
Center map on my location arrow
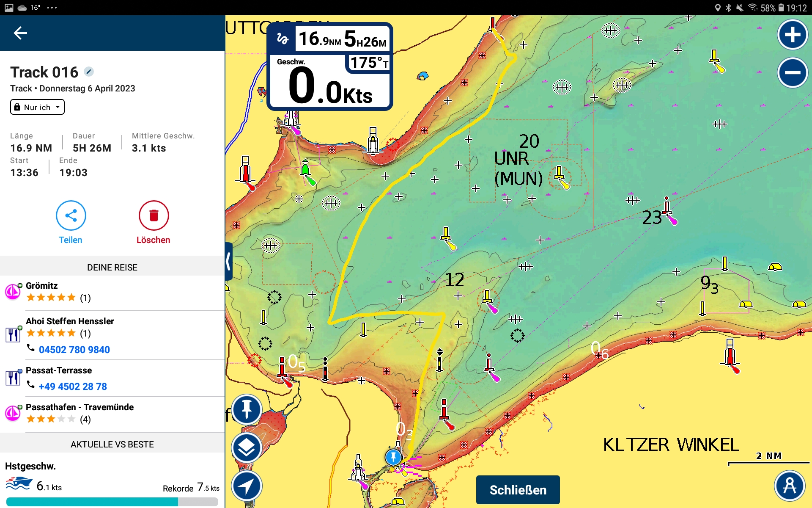pyautogui.click(x=247, y=486)
